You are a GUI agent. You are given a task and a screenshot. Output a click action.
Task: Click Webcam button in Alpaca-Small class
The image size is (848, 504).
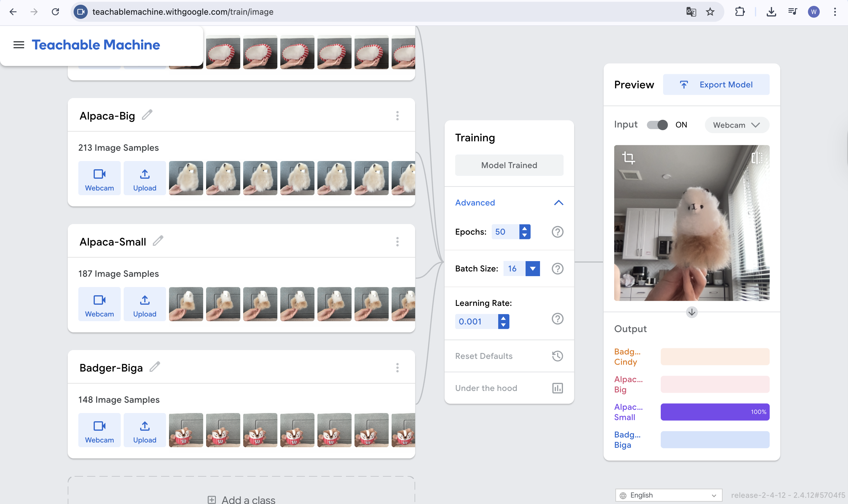(99, 304)
